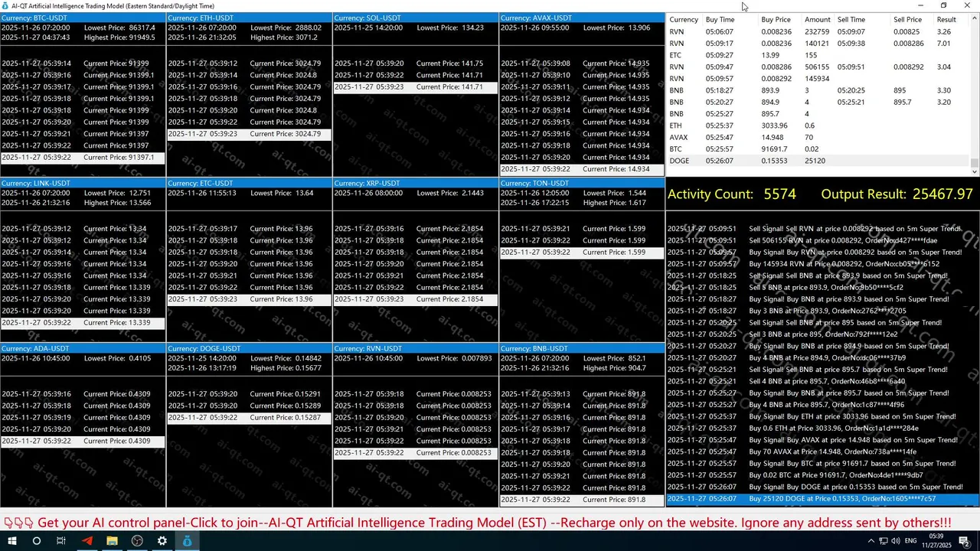Click the Currency: AVAX-USDT panel header
The height and width of the screenshot is (551, 980).
coord(582,18)
